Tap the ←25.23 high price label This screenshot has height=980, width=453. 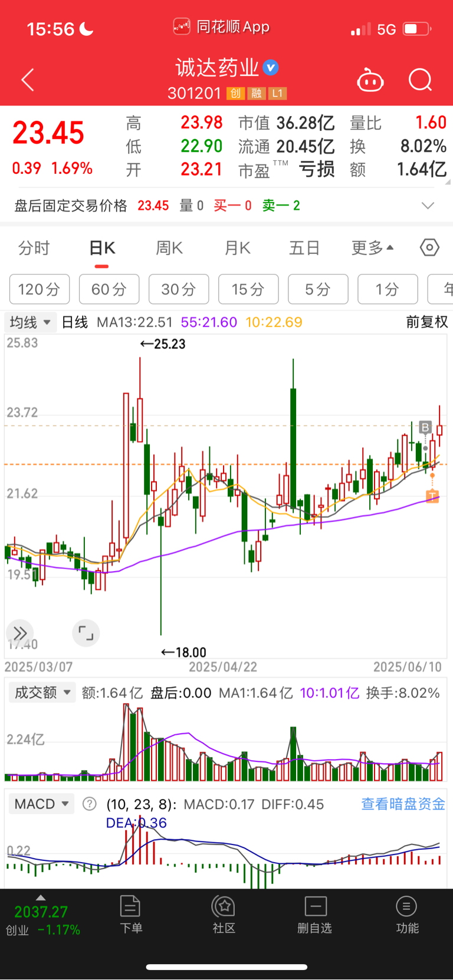point(163,344)
